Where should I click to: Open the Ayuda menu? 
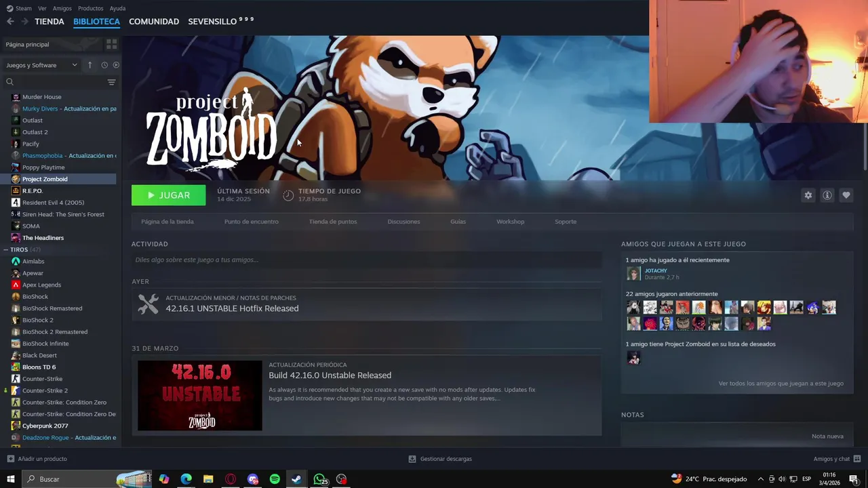coord(117,8)
